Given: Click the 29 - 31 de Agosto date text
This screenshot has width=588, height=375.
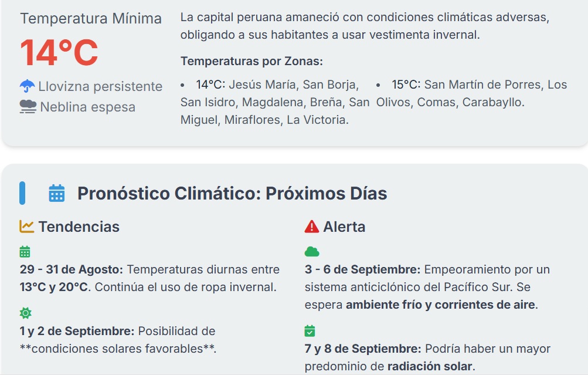Looking at the screenshot, I should point(72,269).
